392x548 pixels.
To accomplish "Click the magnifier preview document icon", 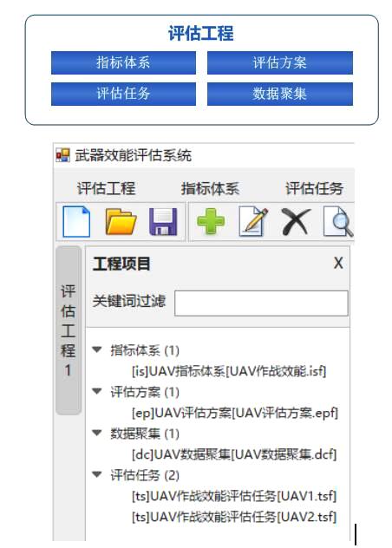I will pyautogui.click(x=338, y=222).
